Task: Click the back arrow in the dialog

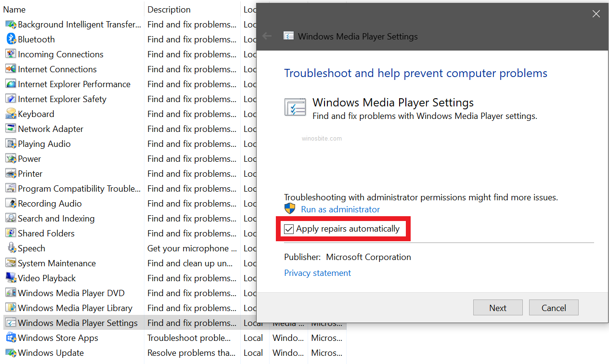Action: click(x=267, y=36)
